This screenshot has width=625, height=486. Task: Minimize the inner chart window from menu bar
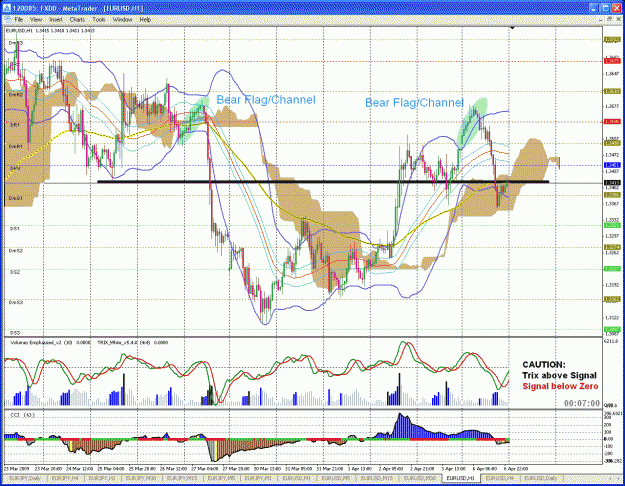click(x=602, y=19)
